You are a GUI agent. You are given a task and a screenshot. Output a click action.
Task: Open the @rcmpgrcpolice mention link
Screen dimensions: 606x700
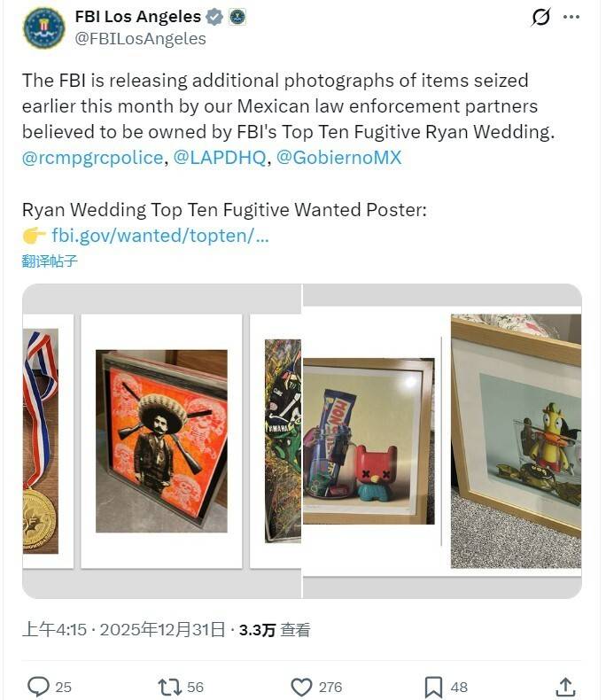[x=93, y=158]
